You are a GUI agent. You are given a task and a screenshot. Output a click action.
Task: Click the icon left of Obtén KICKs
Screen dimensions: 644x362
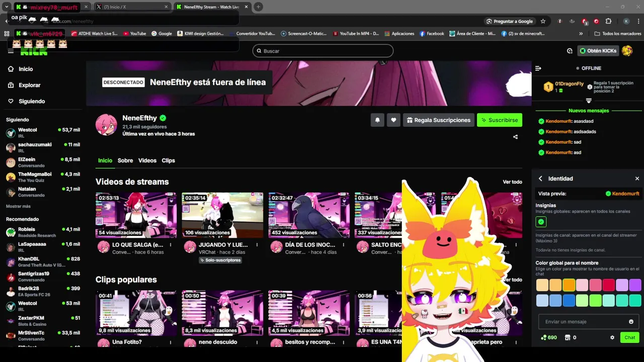click(570, 51)
